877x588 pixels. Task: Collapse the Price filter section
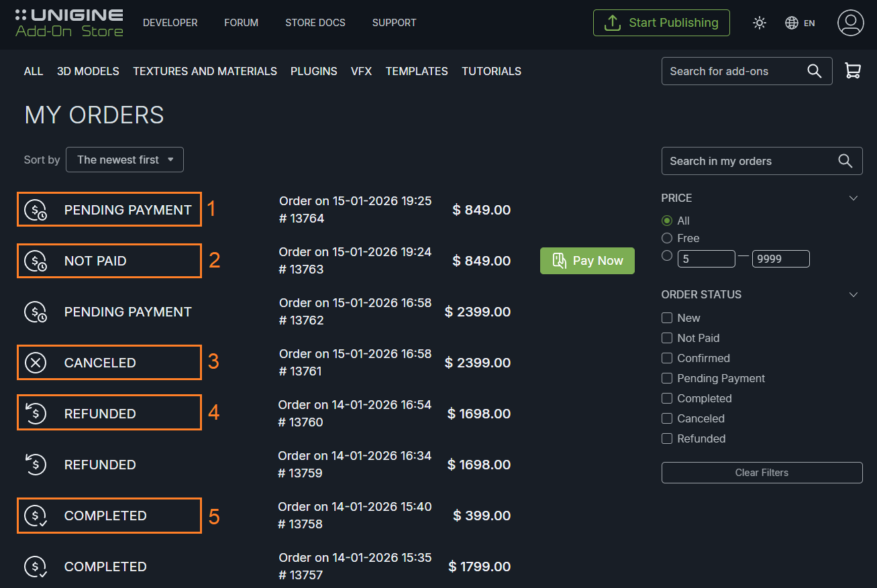coord(854,198)
